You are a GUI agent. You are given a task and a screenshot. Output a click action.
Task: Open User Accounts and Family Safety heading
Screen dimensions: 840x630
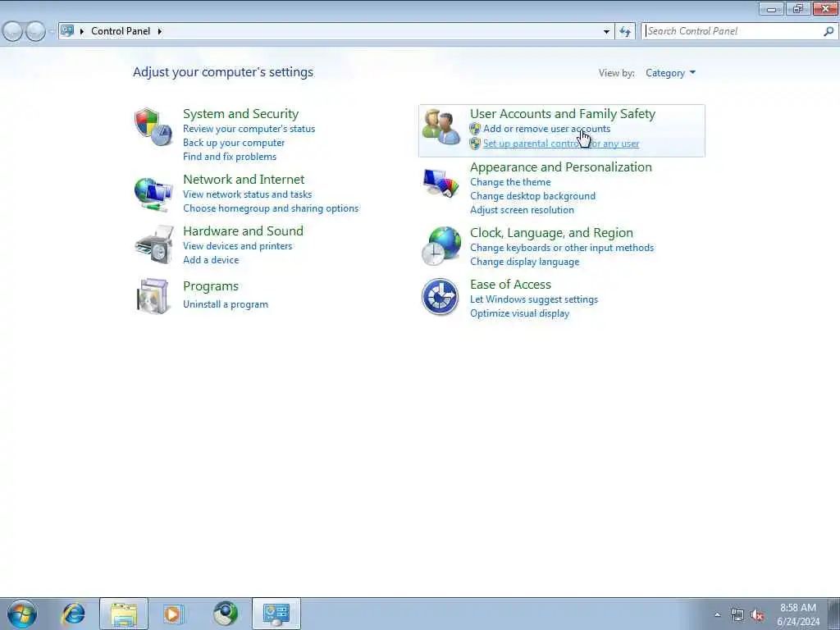[563, 113]
